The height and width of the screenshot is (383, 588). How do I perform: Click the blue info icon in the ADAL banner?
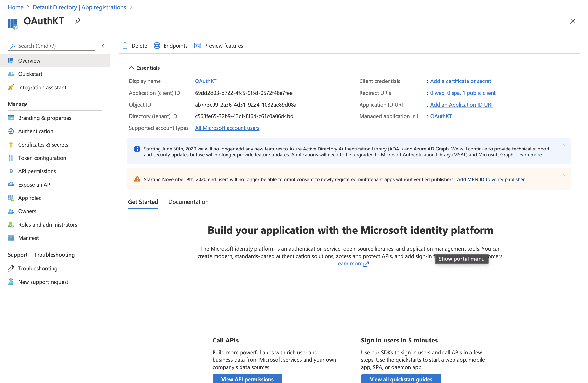(x=137, y=149)
